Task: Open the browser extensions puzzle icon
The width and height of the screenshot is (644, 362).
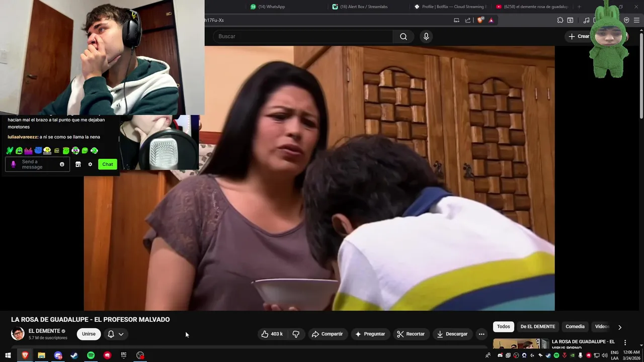Action: pyautogui.click(x=560, y=20)
